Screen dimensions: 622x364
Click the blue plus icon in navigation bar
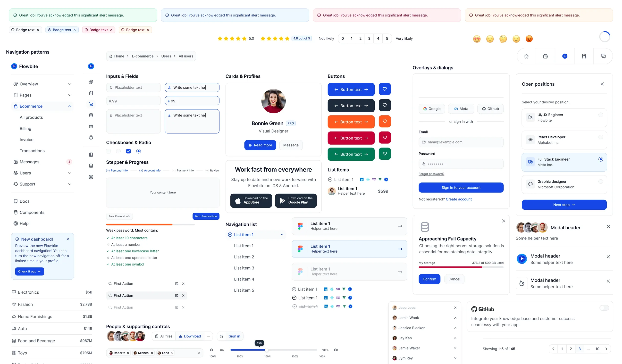click(565, 56)
